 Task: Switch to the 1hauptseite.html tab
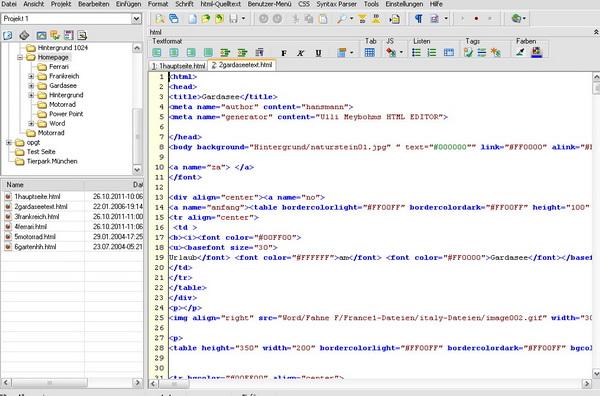point(178,66)
